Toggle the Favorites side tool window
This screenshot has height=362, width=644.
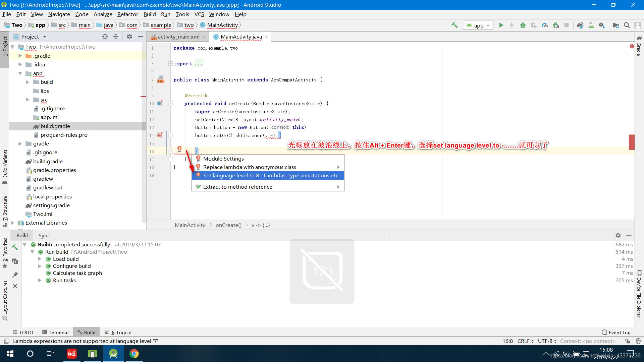click(x=5, y=253)
